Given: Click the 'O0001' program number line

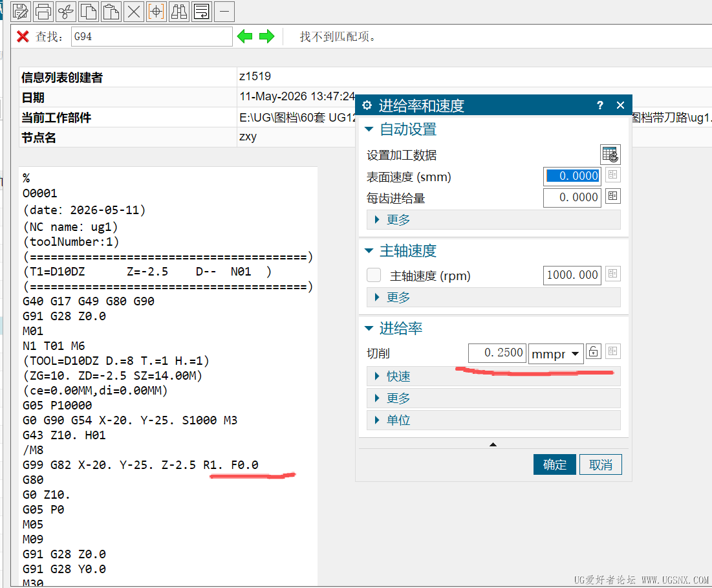Looking at the screenshot, I should (x=40, y=193).
